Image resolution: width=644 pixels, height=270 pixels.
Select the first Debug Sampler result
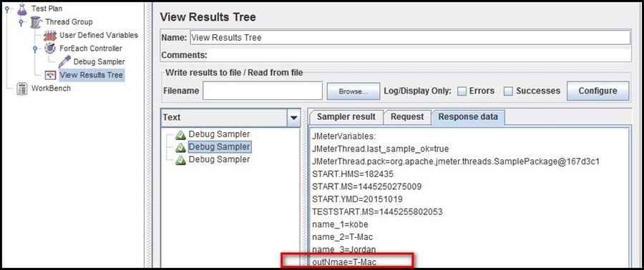219,134
